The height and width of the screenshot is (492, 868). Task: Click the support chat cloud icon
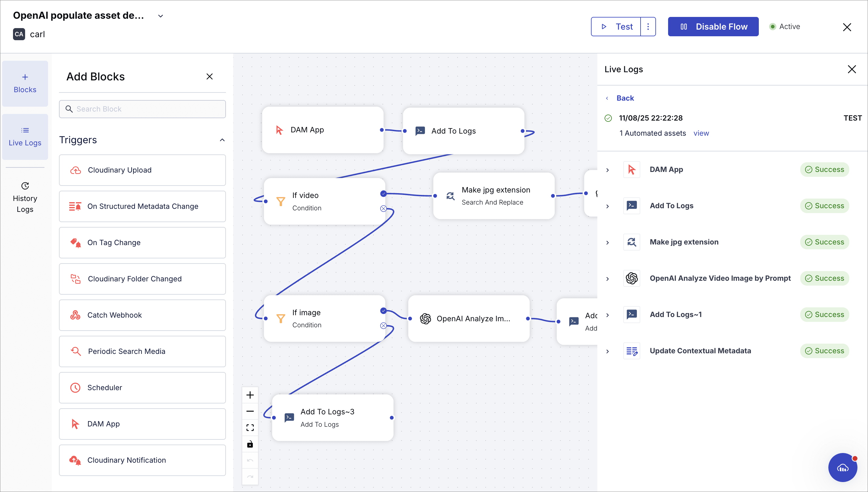click(x=842, y=468)
